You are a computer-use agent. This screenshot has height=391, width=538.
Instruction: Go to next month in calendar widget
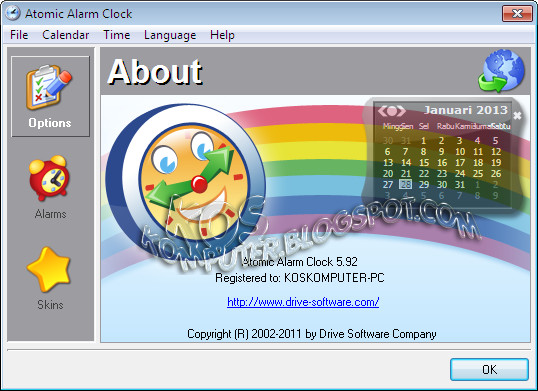pos(402,111)
